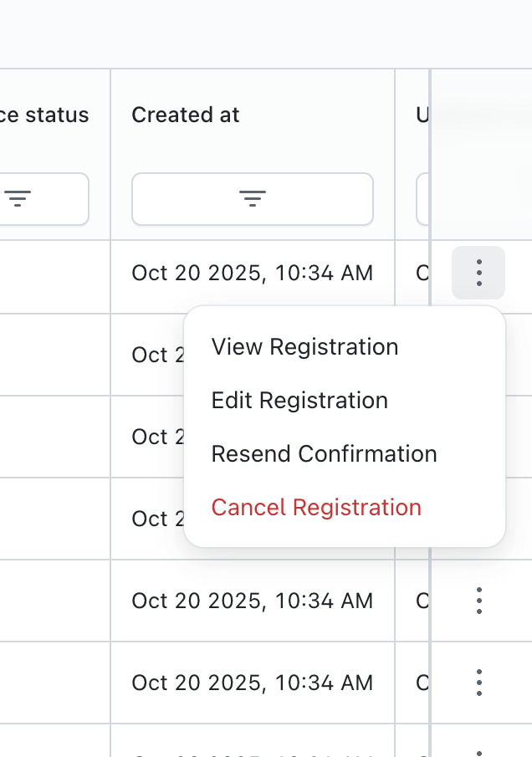The image size is (532, 757).
Task: Click the cut-off cell left of highlighted three-dot button
Action: tap(421, 273)
